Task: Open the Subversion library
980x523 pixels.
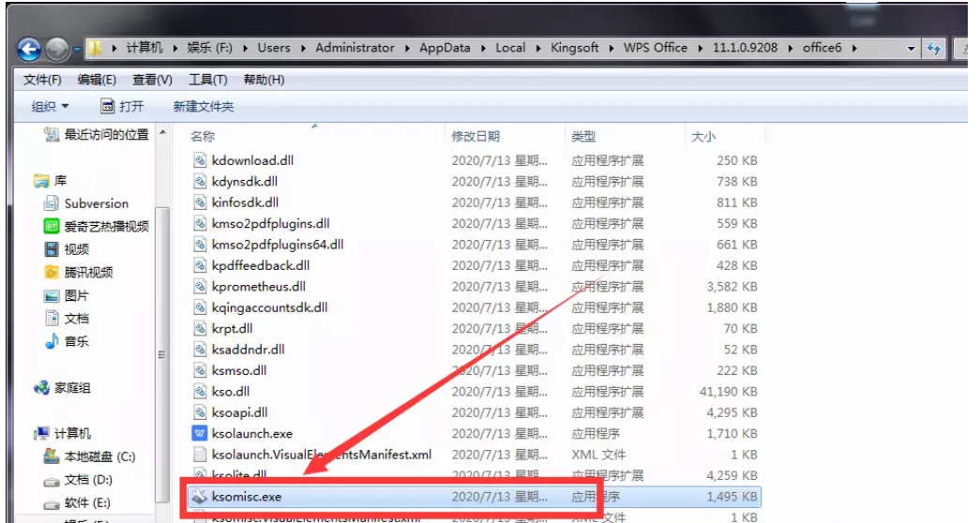Action: pyautogui.click(x=86, y=203)
